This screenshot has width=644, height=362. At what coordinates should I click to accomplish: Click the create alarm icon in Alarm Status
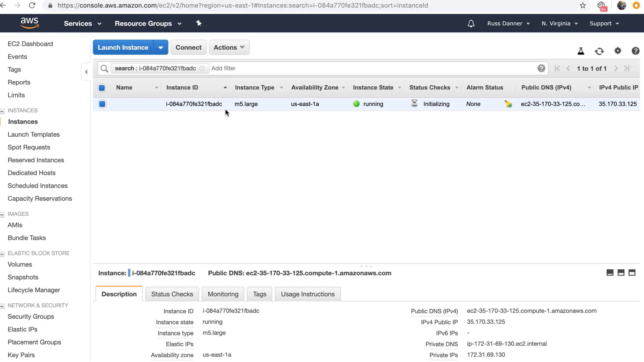[508, 104]
